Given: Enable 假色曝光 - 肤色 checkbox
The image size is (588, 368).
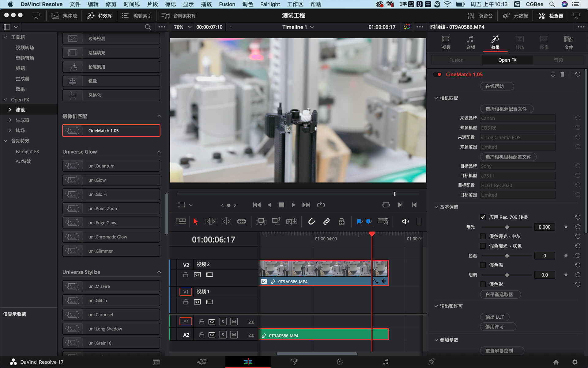Looking at the screenshot, I should [483, 246].
